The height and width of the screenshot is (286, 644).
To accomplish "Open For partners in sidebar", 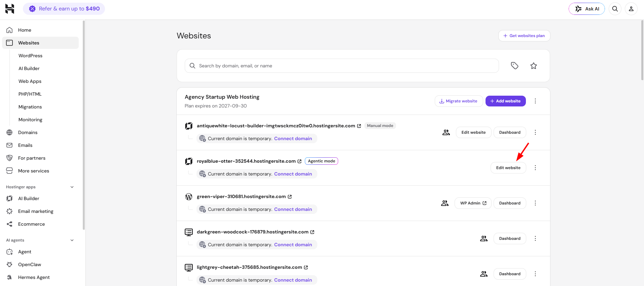I will tap(40, 158).
